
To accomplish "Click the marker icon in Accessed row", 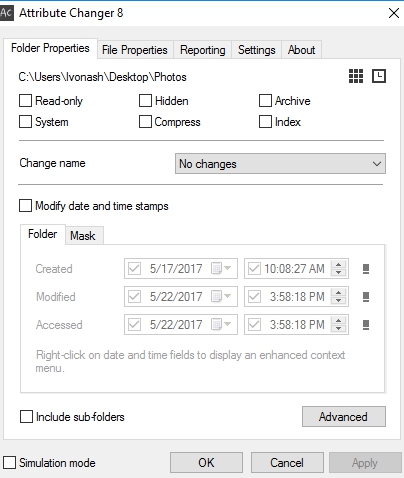I will point(366,325).
